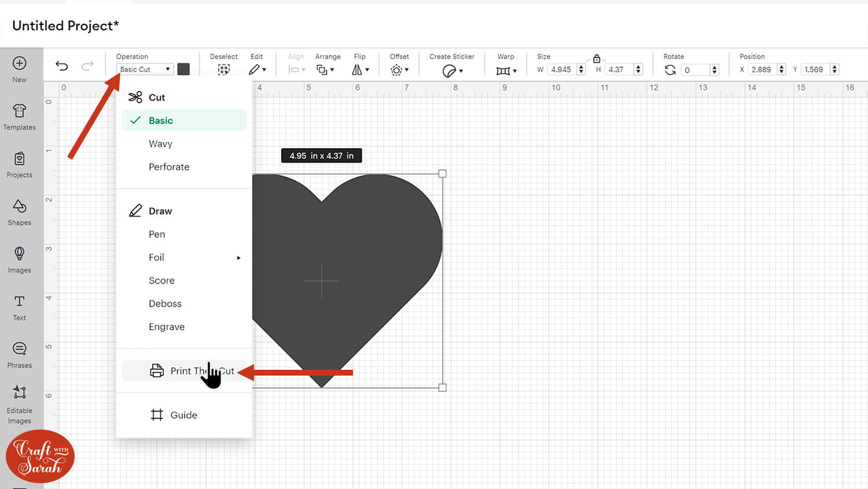Expand the Foil submenu arrow

238,258
